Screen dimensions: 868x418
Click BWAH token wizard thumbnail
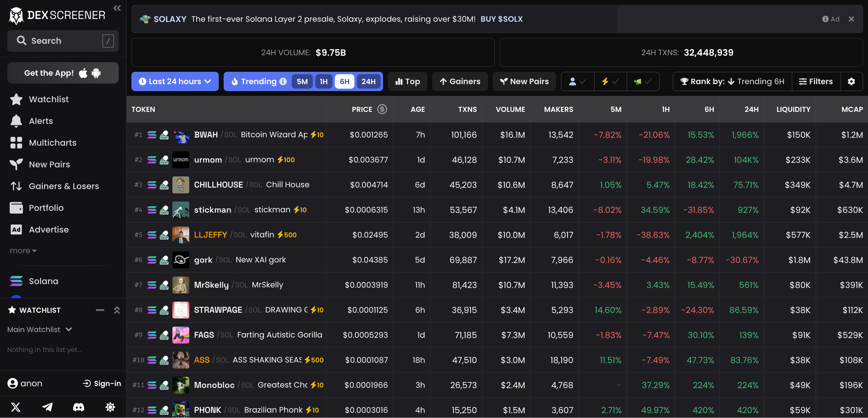181,135
